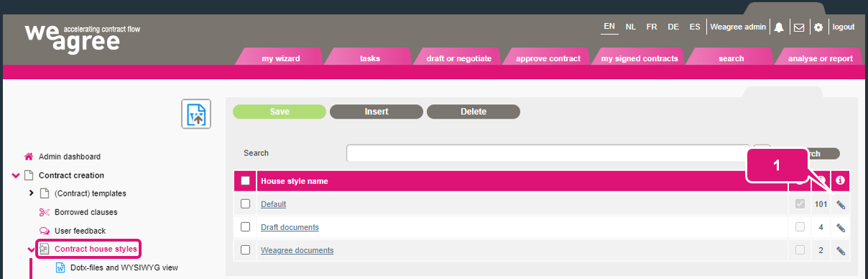Switch language to DE
Image resolution: width=868 pixels, height=279 pixels.
pos(673,27)
